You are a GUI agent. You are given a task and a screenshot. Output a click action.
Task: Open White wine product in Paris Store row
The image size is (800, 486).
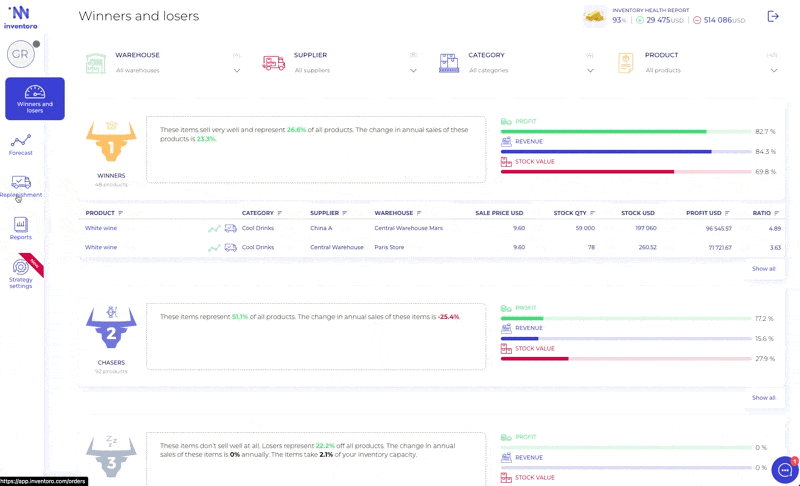click(101, 247)
